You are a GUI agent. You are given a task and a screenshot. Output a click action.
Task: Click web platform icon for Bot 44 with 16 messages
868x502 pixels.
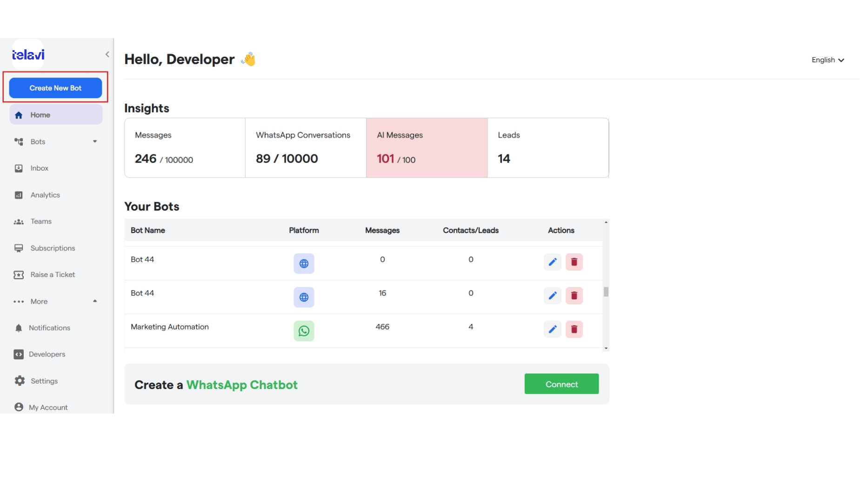coord(304,297)
